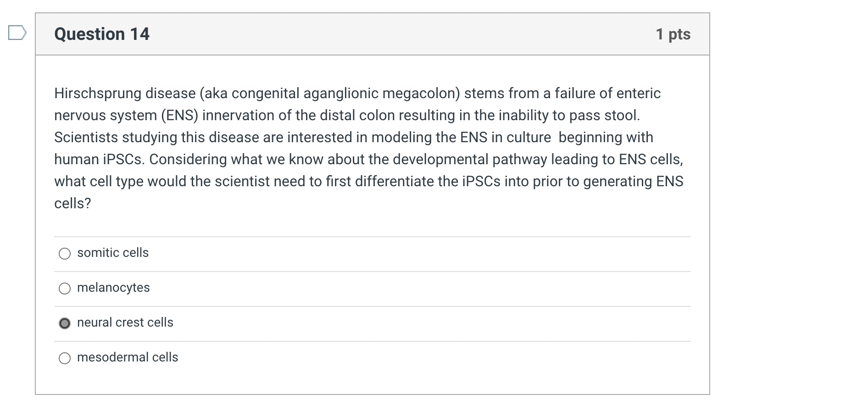Flag Question 14 with the bookmark icon

click(17, 33)
